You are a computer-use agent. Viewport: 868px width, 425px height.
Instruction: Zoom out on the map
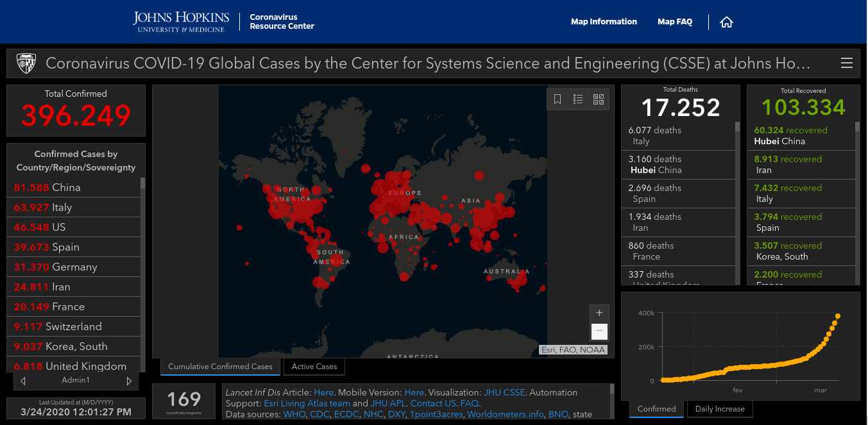click(x=599, y=331)
